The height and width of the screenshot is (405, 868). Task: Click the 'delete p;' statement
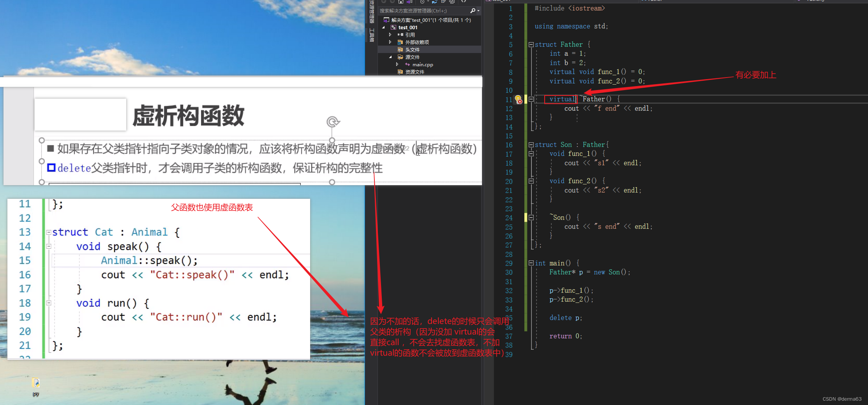coord(566,318)
